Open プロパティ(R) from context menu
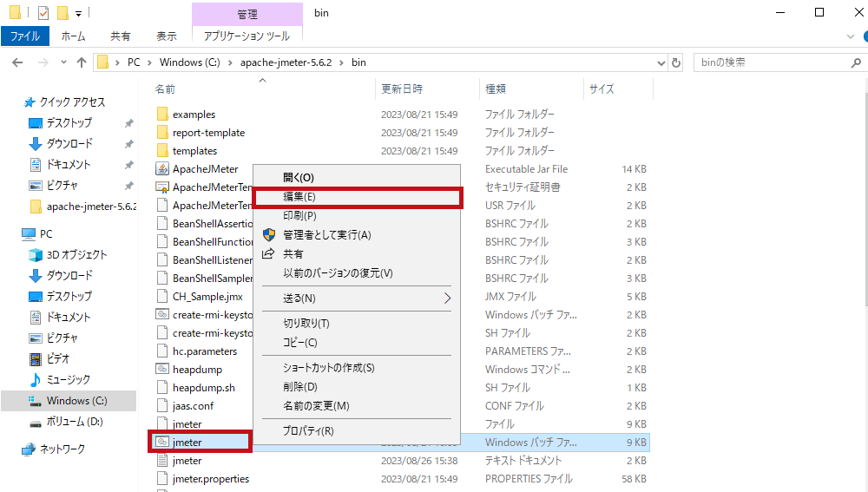 (356, 431)
